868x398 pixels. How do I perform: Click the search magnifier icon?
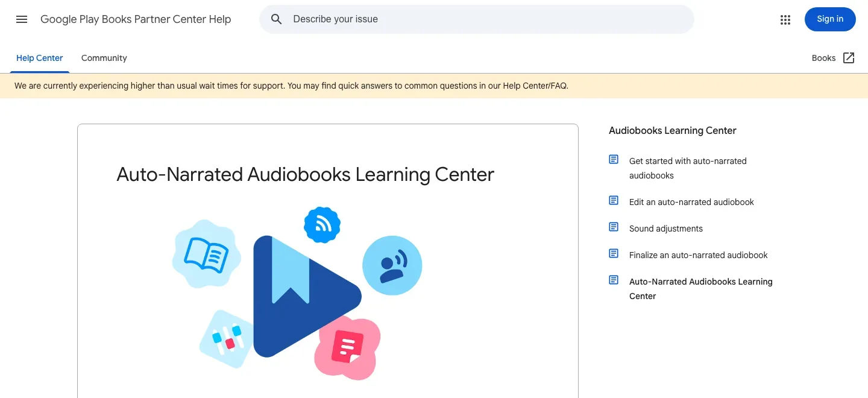pos(277,19)
